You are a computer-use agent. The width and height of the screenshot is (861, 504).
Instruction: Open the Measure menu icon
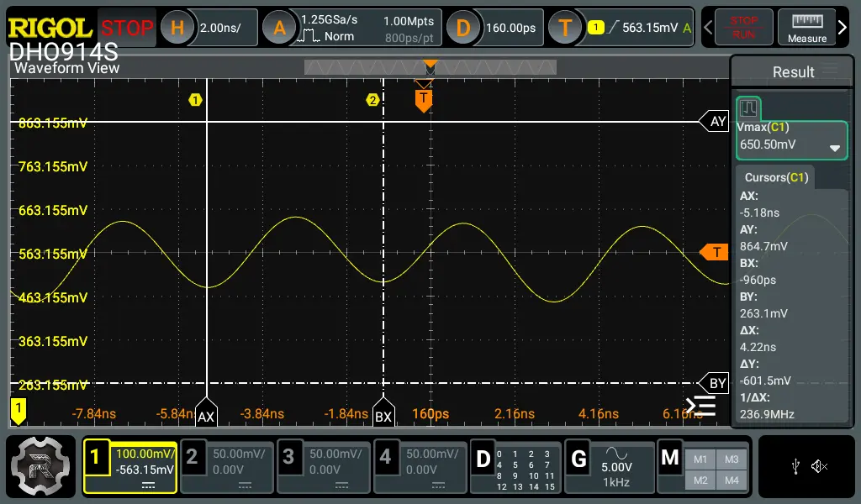(806, 27)
